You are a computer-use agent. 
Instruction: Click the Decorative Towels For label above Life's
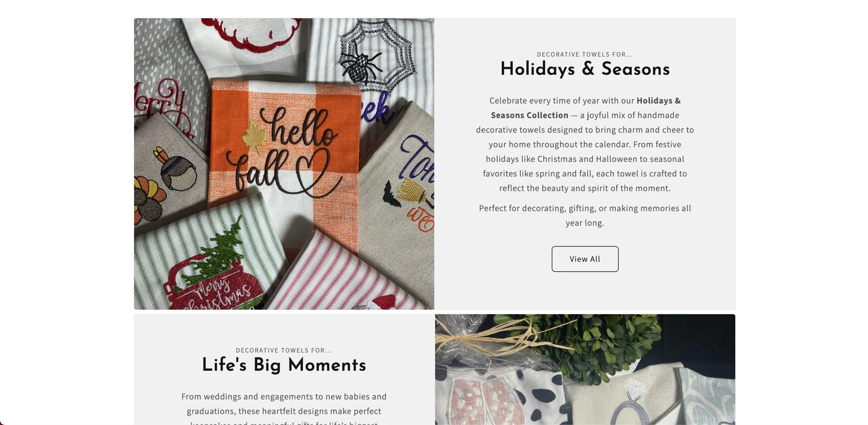284,350
